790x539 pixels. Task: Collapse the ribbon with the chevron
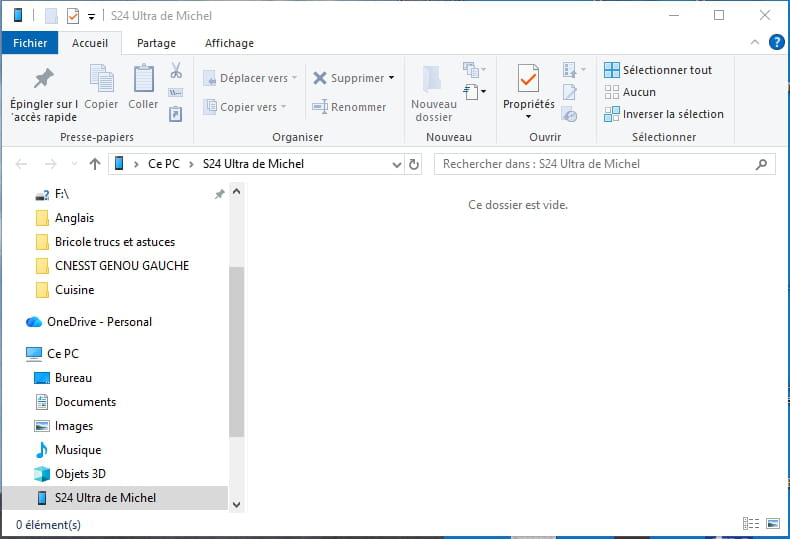pos(755,42)
